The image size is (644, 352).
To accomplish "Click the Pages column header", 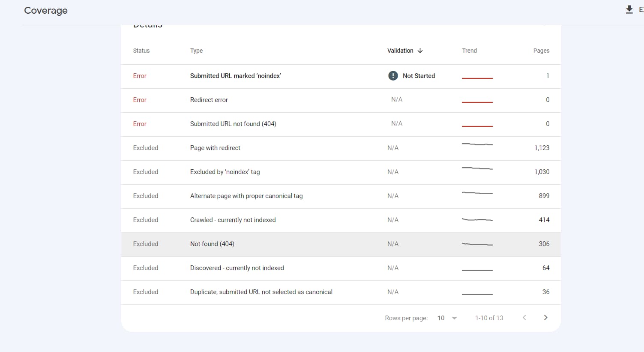I will pyautogui.click(x=541, y=51).
